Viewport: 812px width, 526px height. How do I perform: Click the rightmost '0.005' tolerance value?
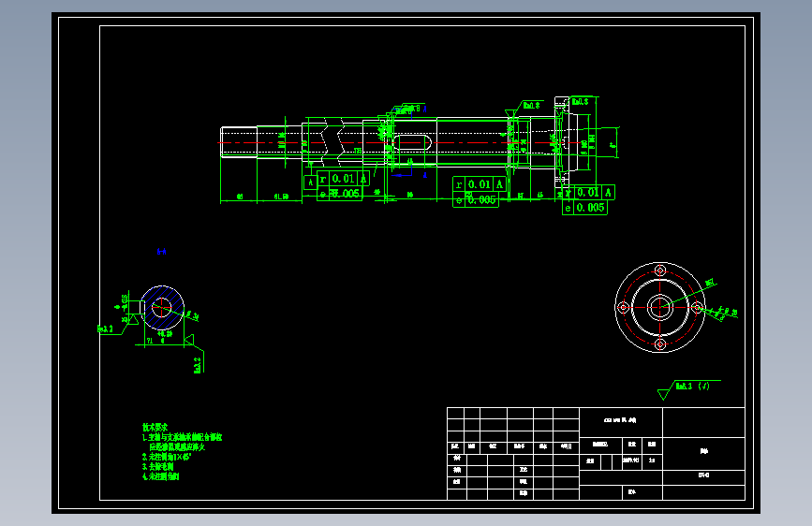tap(590, 208)
